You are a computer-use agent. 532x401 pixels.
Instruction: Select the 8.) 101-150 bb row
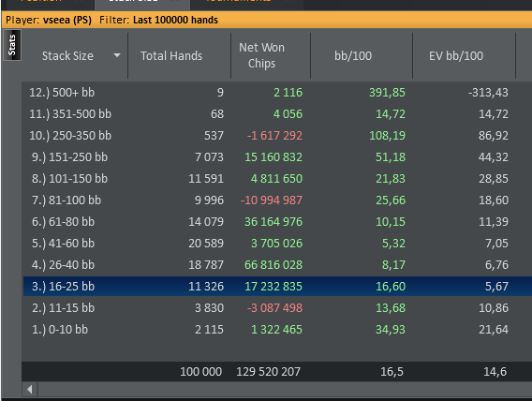point(277,178)
